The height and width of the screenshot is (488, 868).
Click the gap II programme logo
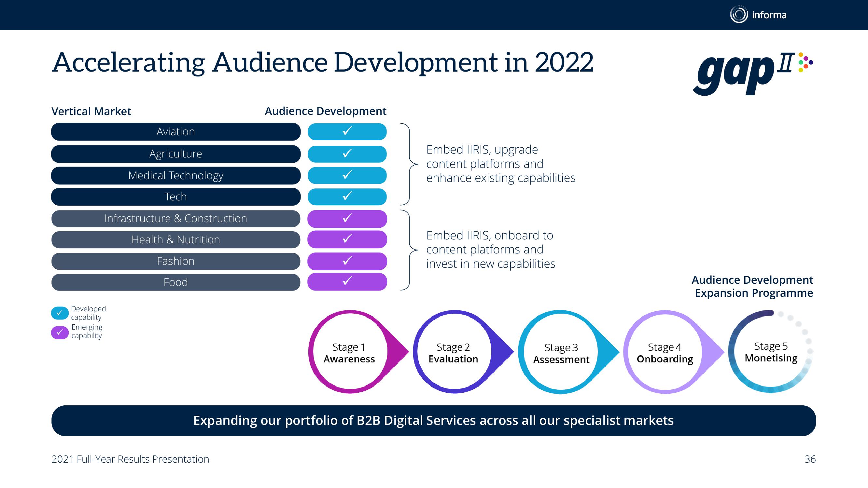pyautogui.click(x=753, y=74)
